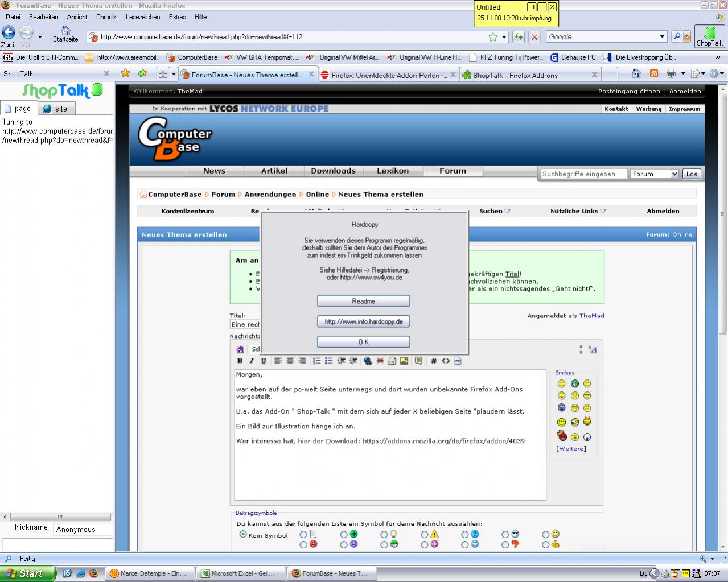Select the document post icon radio

click(303, 534)
